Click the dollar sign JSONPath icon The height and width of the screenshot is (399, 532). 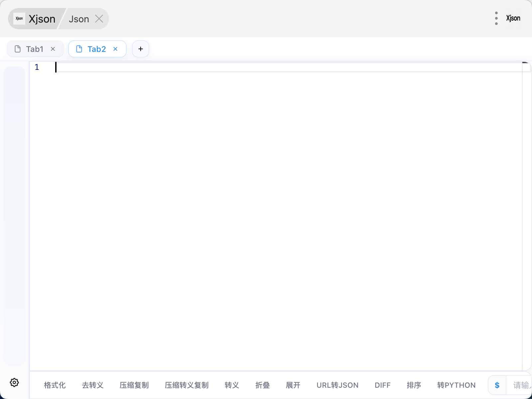coord(497,385)
